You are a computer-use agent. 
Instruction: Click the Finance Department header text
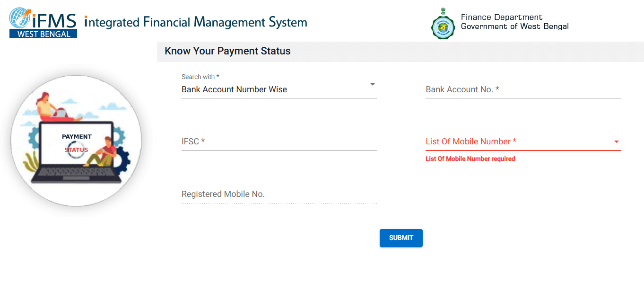click(500, 18)
